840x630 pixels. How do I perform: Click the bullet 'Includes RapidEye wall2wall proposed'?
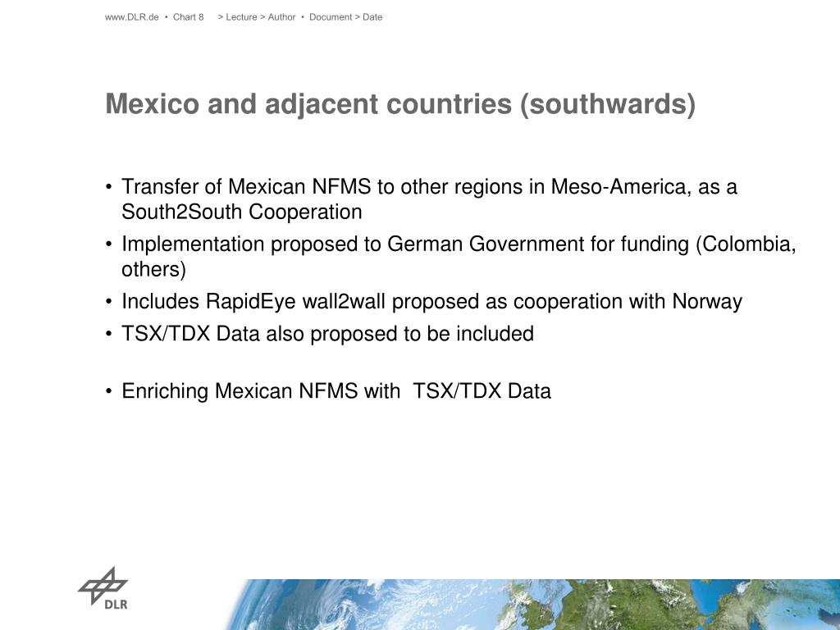pos(431,302)
